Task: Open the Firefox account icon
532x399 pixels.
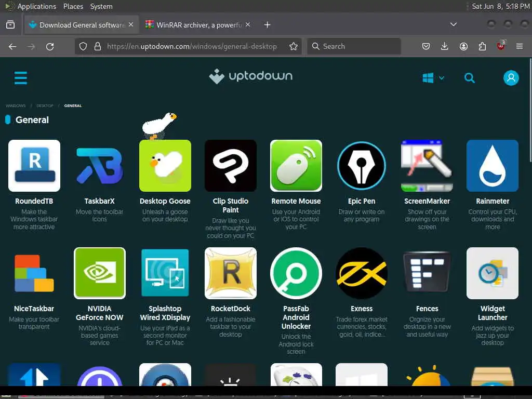Action: click(x=463, y=46)
